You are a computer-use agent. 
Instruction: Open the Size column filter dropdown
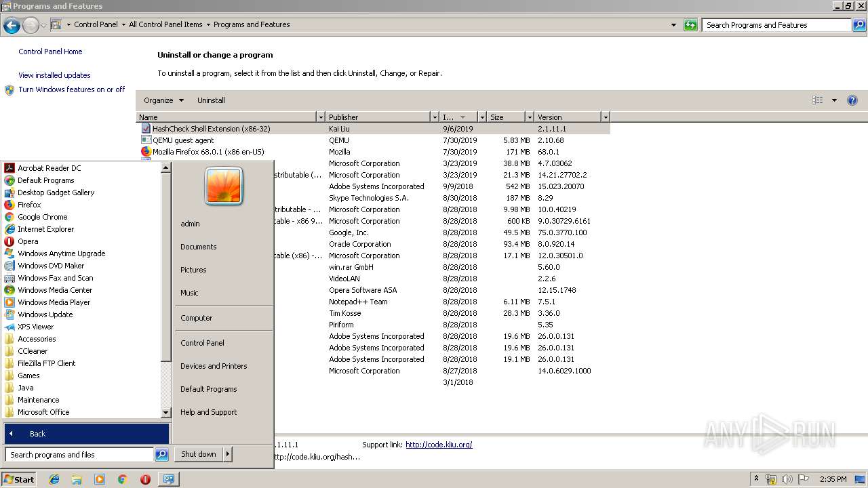530,117
